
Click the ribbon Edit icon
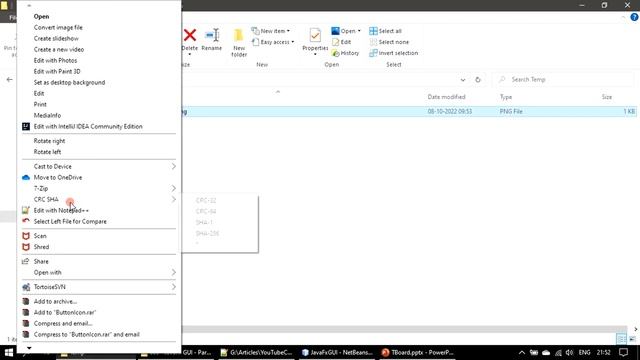pyautogui.click(x=336, y=42)
